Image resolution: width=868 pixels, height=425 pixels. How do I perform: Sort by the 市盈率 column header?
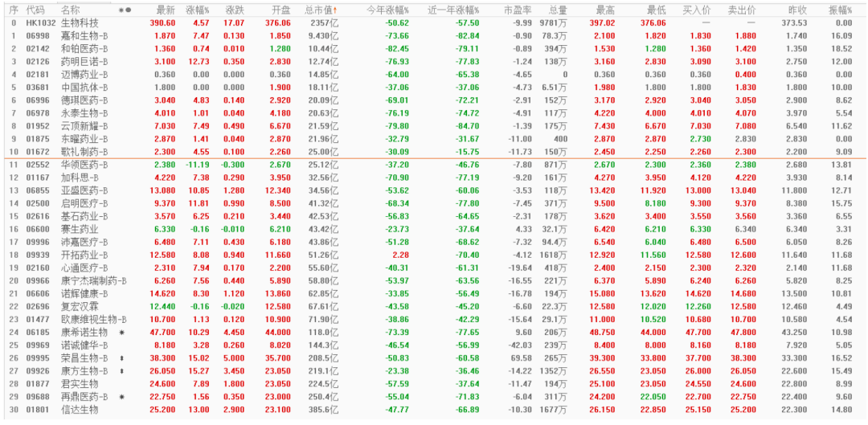tap(518, 10)
